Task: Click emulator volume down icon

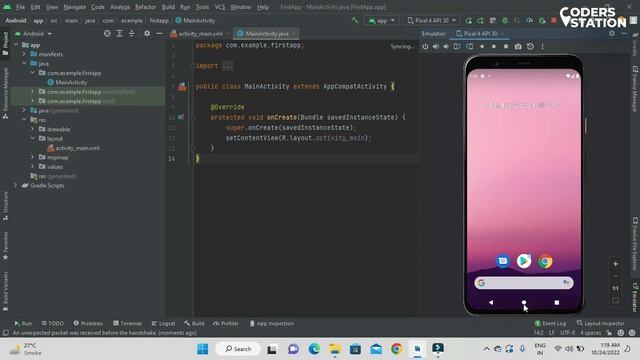Action: (446, 47)
